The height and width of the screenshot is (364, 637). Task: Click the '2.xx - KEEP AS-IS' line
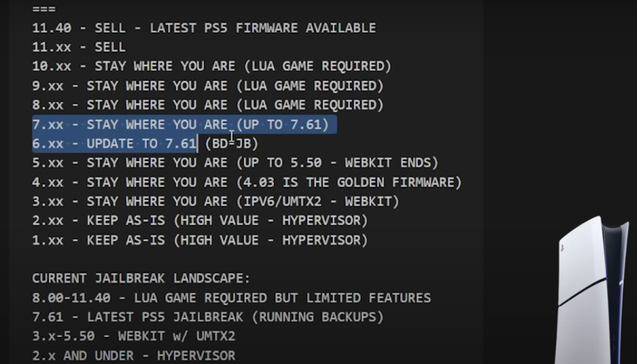[x=200, y=221]
